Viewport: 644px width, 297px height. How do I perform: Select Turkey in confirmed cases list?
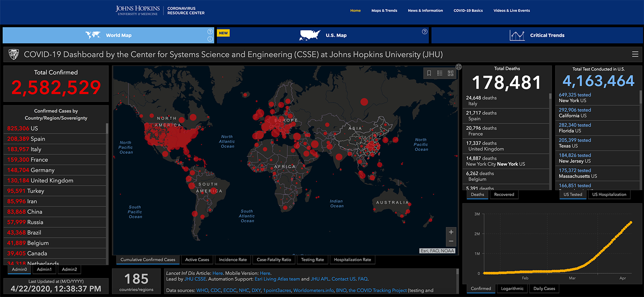[54, 191]
